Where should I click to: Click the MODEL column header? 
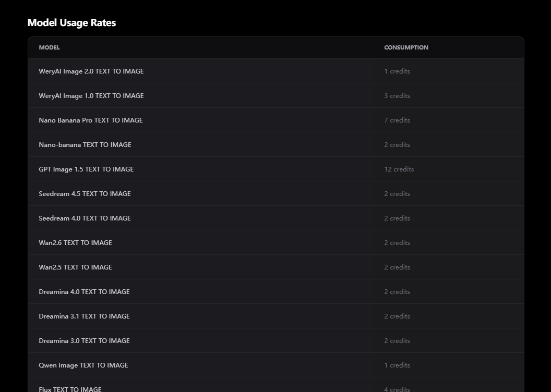[x=49, y=47]
